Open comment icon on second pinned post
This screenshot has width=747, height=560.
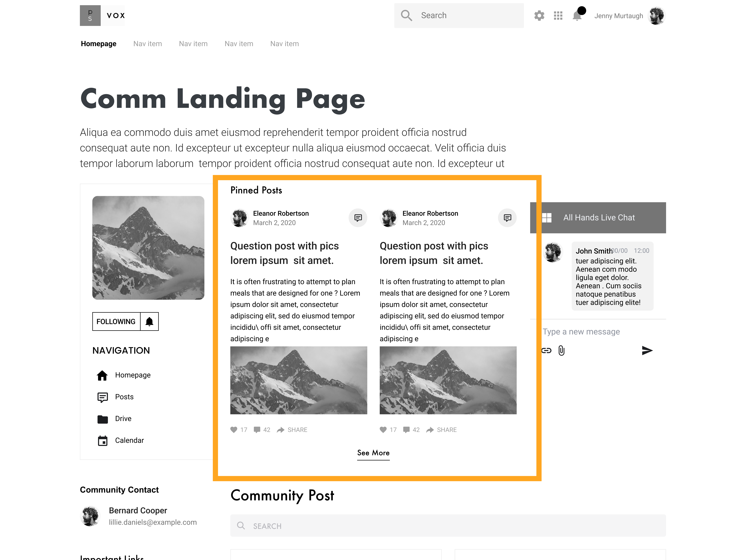(507, 218)
